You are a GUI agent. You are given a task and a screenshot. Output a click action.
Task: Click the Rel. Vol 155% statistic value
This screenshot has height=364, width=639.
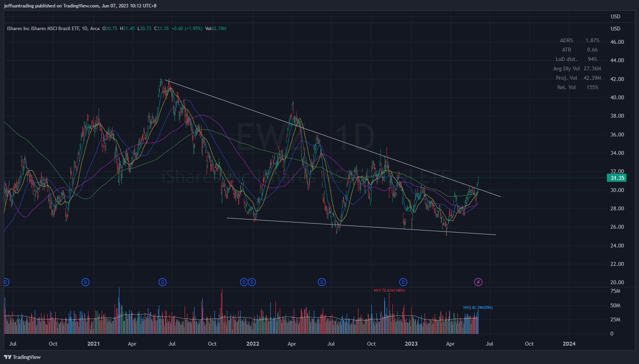click(x=593, y=87)
